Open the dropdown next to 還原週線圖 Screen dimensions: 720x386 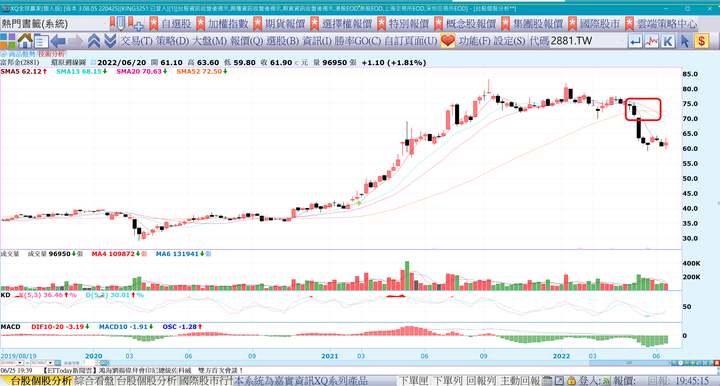coord(94,62)
